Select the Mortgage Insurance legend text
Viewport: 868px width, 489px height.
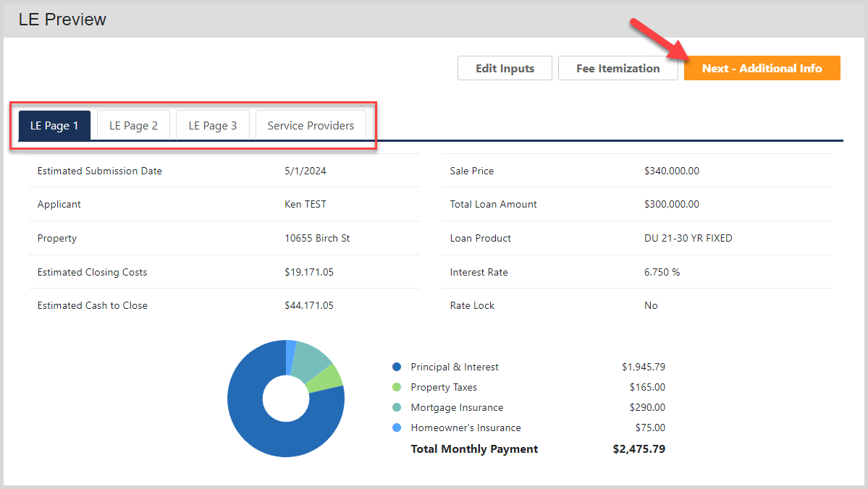tap(457, 407)
